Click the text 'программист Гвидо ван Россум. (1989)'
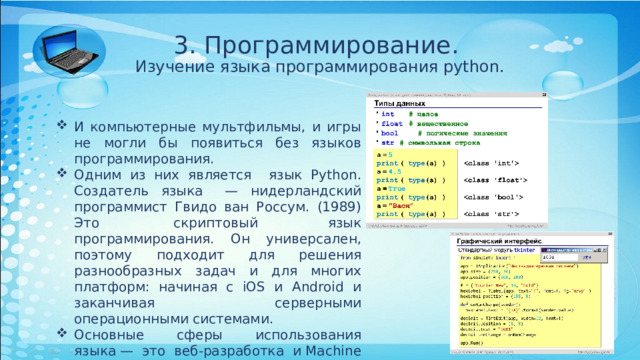The height and width of the screenshot is (360, 640). pos(218,207)
